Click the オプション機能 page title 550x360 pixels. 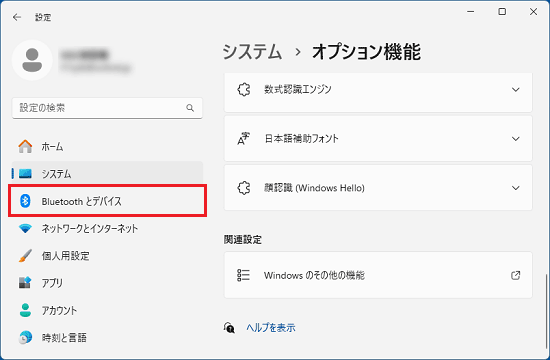366,52
